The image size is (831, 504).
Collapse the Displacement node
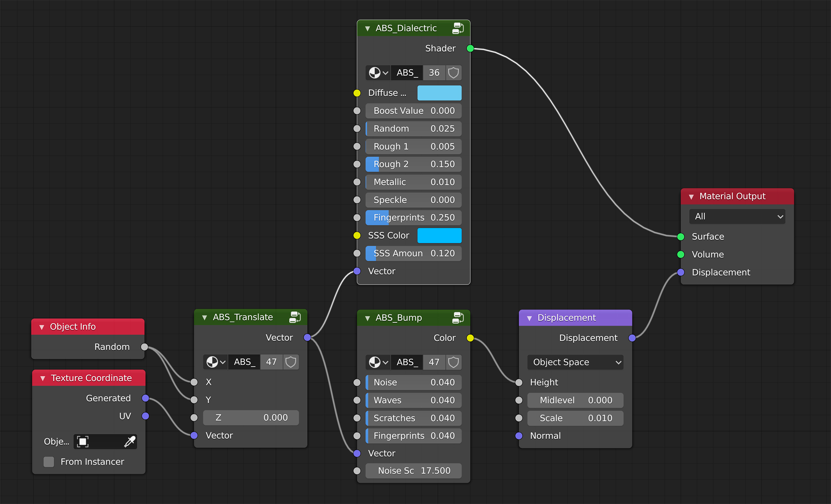click(529, 318)
